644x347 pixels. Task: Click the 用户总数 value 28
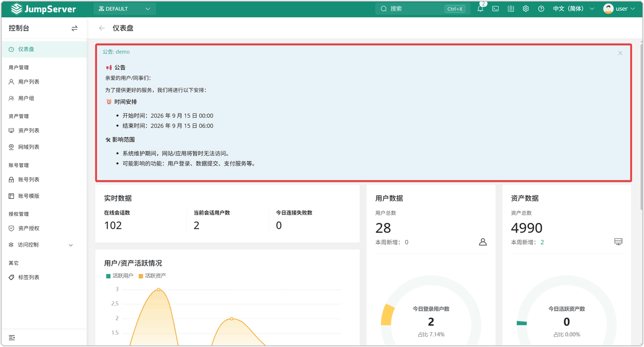(383, 228)
